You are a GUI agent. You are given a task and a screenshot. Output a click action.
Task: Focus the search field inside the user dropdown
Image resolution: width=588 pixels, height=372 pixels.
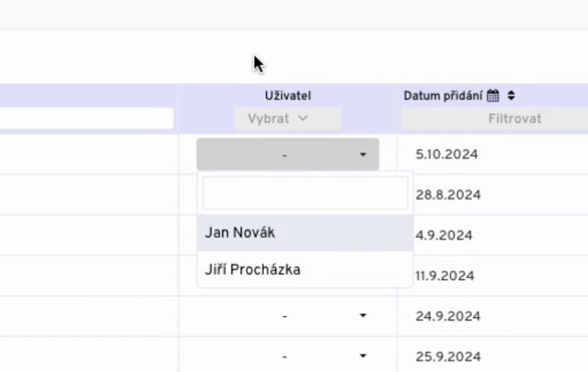click(x=305, y=193)
